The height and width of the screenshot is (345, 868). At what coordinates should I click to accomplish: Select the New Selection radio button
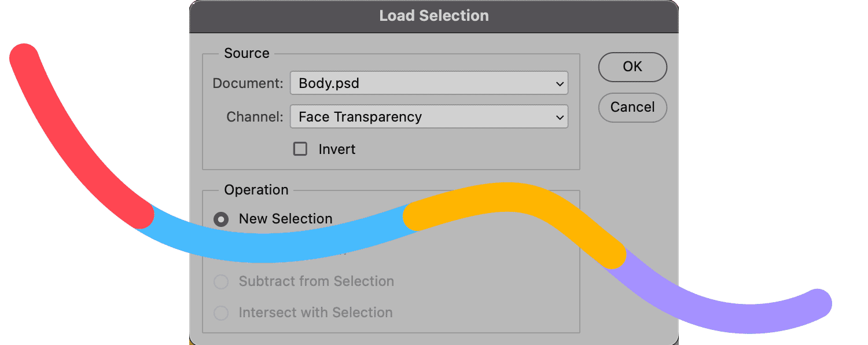(x=221, y=219)
